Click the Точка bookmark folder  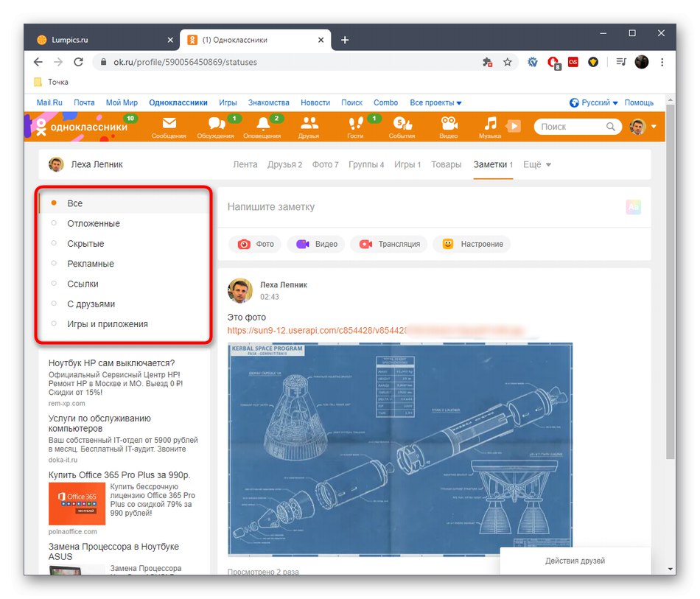[52, 82]
